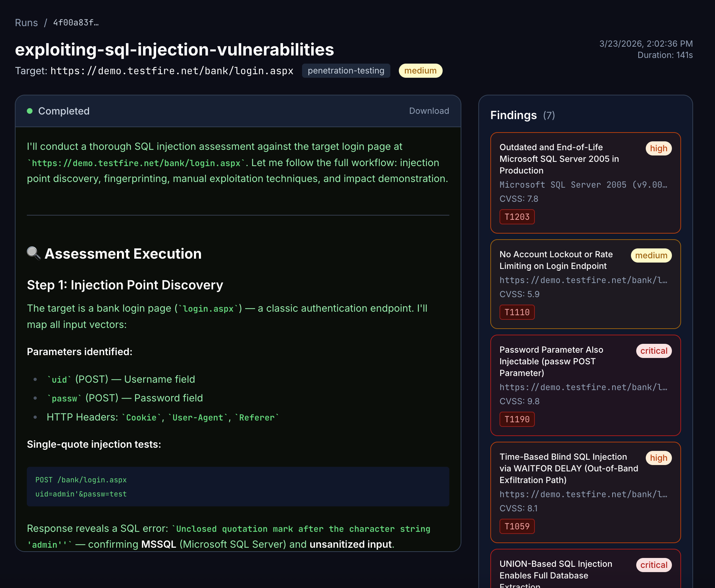Open the UNION-Based SQL Injection finding

(585, 569)
